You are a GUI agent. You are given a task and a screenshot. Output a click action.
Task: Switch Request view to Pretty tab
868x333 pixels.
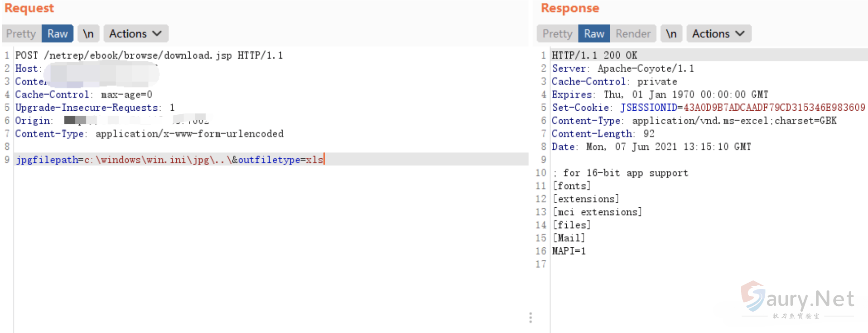click(x=21, y=34)
